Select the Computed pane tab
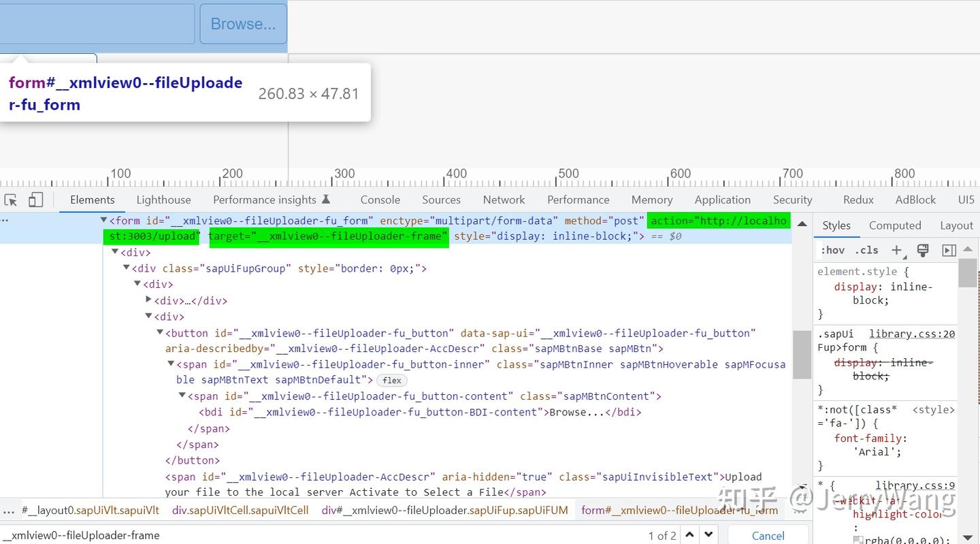The height and width of the screenshot is (544, 980). pos(894,226)
